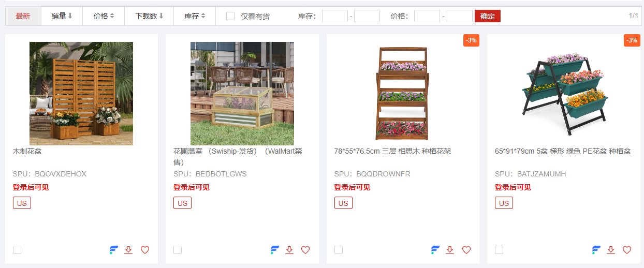Image resolution: width=644 pixels, height=268 pixels.
Task: Tick the checkbox on BQQDROWNFR product card
Action: click(x=339, y=250)
